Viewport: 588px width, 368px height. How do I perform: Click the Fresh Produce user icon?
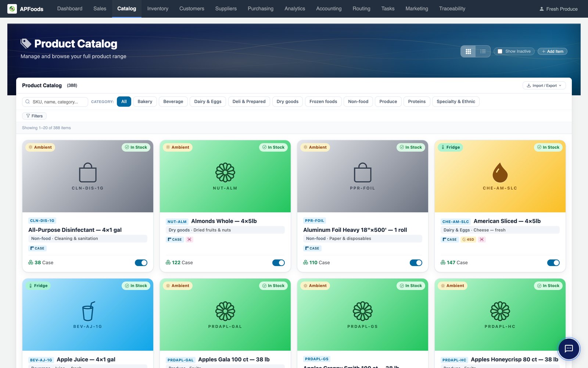pos(542,9)
